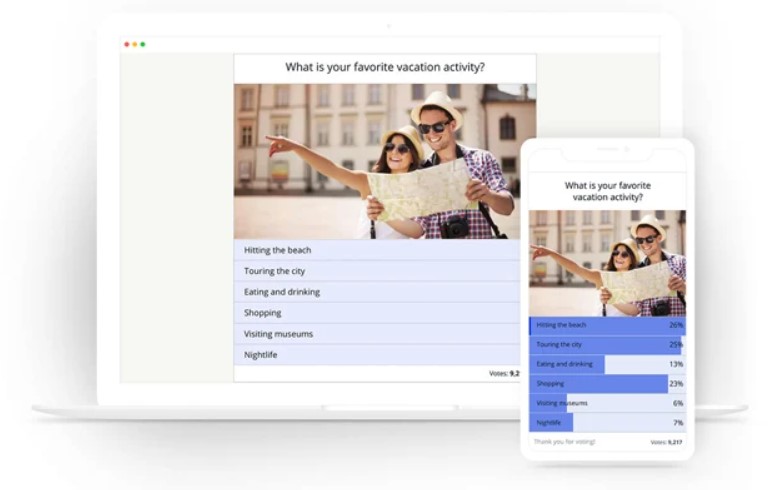
Task: Tap the 6% 'Visiting museums' result on phone
Action: [x=607, y=403]
